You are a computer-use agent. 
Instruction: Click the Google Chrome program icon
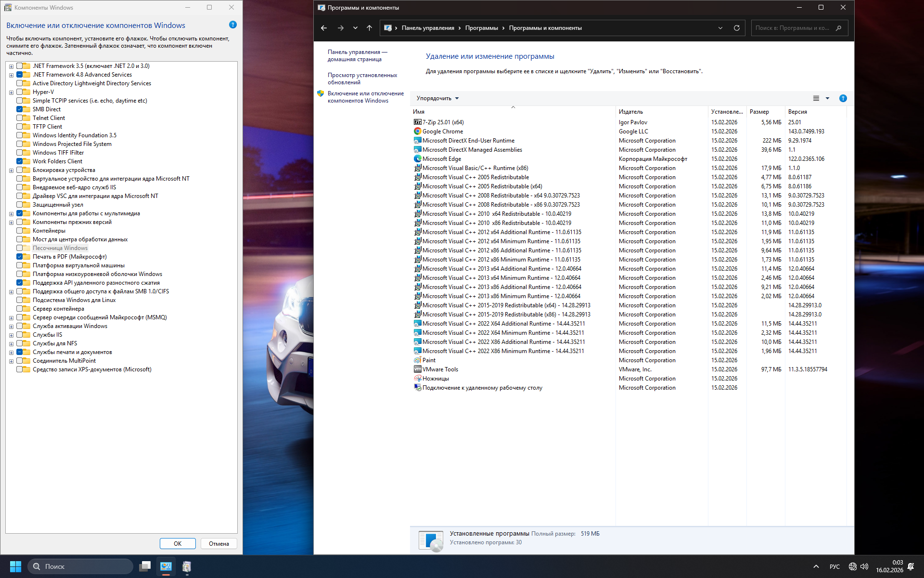[417, 131]
